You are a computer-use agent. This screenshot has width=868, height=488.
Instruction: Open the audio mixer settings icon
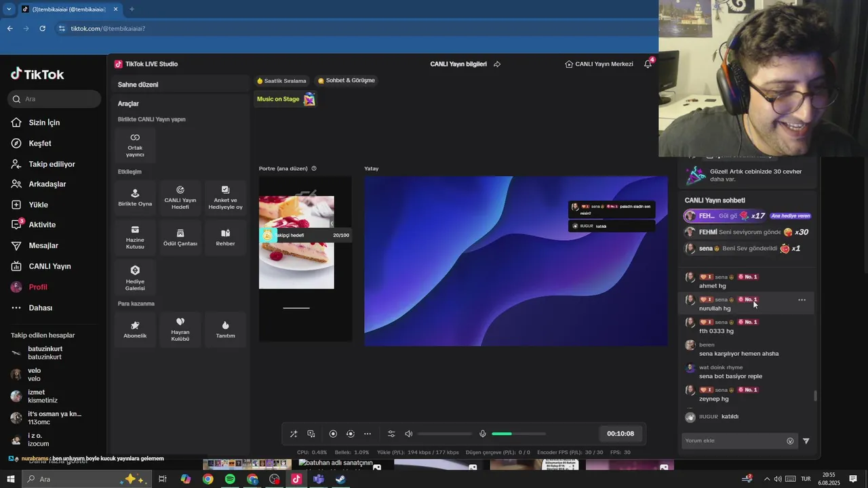point(391,434)
